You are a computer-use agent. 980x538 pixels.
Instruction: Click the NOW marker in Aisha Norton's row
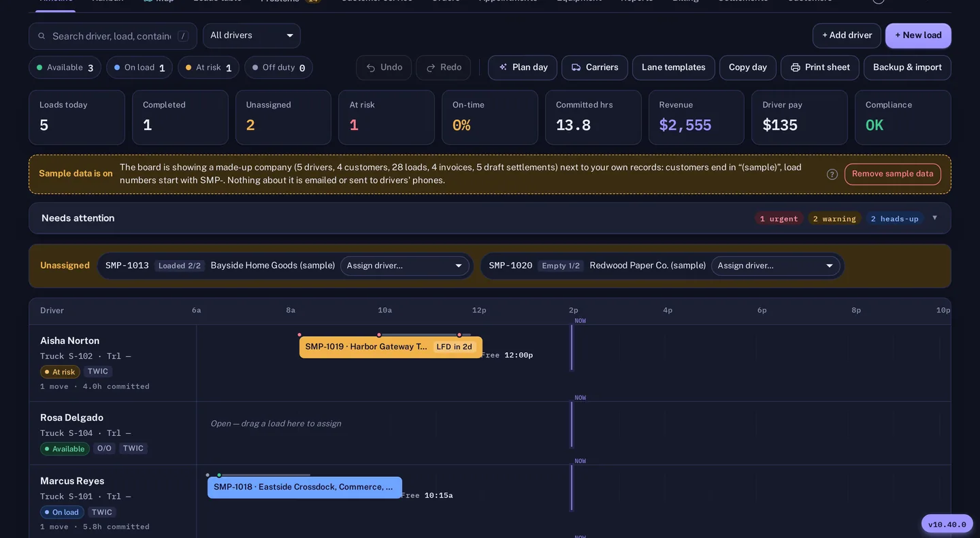(x=580, y=321)
